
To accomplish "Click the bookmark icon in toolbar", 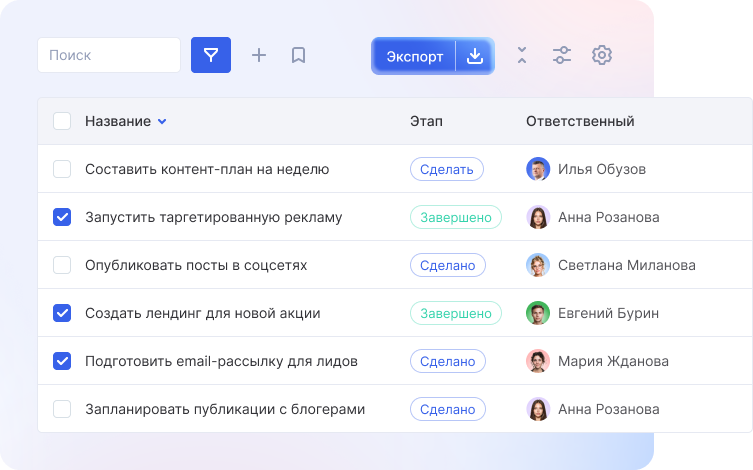I will tap(298, 55).
